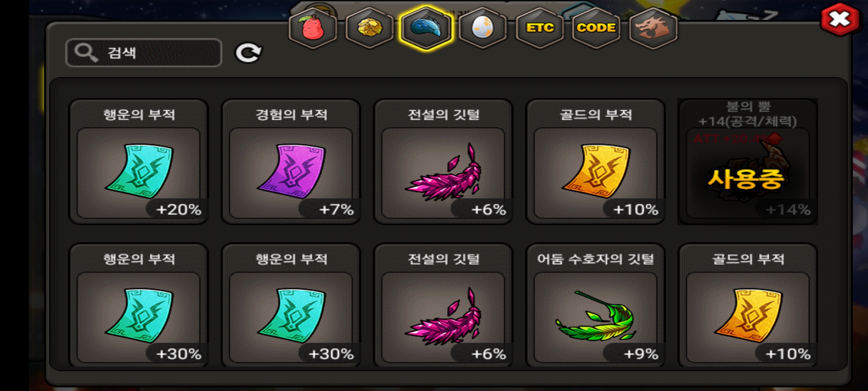Select the 행운의 부적 +20% item
868x391 pixels.
(139, 161)
